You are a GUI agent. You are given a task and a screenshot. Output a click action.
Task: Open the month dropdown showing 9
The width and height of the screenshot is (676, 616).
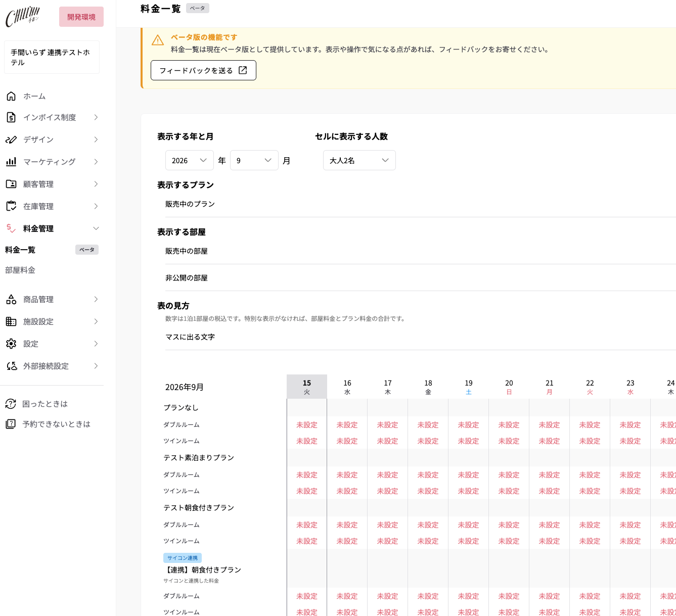coord(254,160)
